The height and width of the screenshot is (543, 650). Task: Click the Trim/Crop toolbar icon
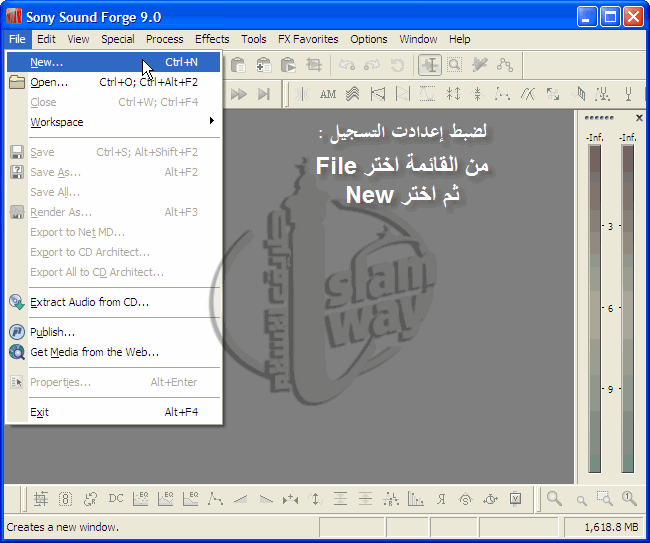(x=314, y=65)
